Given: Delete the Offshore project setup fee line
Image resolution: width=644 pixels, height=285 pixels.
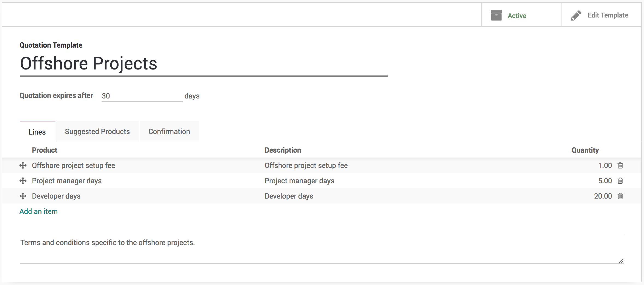Looking at the screenshot, I should click(620, 165).
